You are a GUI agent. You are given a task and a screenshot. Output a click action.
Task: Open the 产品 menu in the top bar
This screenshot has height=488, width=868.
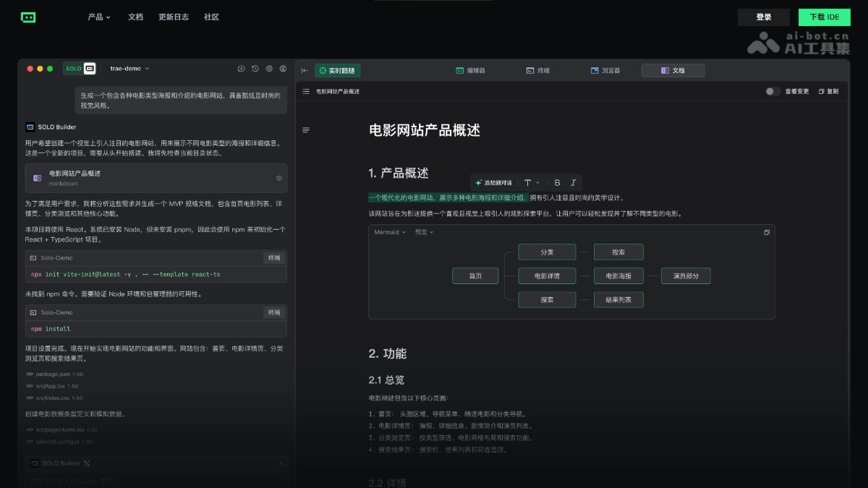click(99, 17)
